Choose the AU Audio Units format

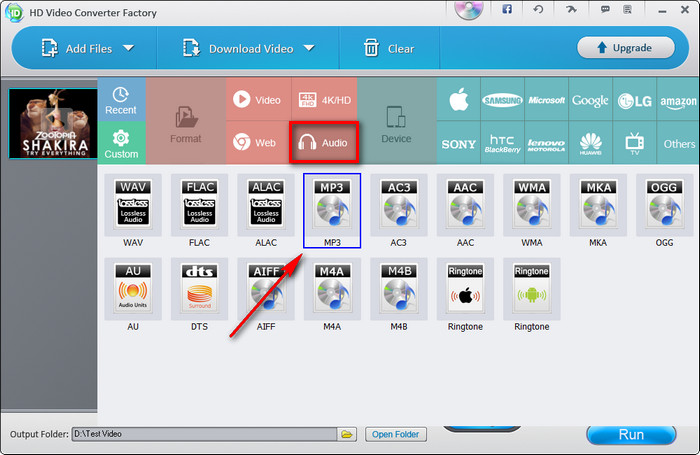coord(133,291)
